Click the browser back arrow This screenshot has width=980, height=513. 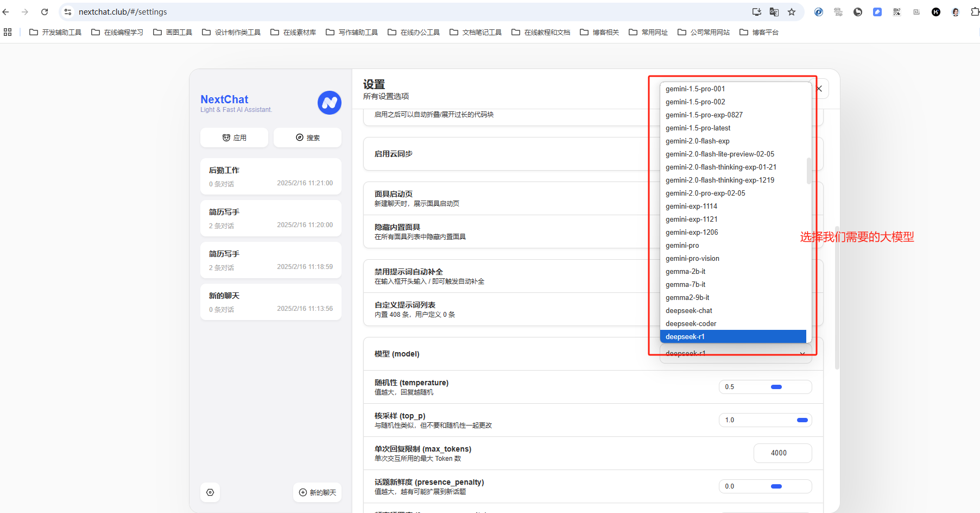point(6,12)
